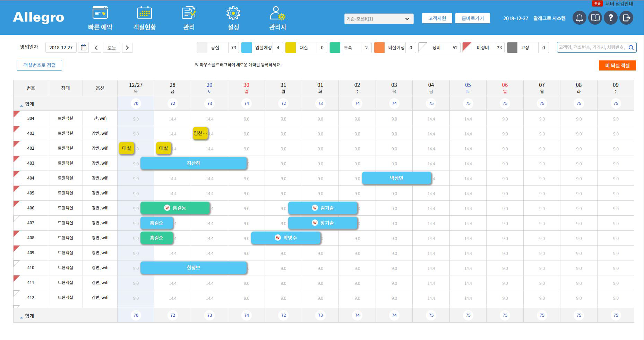
Task: Collapse the top 합계 summary row
Action: coord(22,105)
